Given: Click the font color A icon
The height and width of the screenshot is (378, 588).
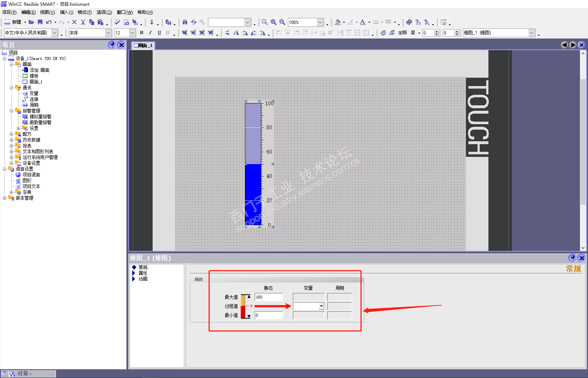Looking at the screenshot, I should [x=363, y=22].
